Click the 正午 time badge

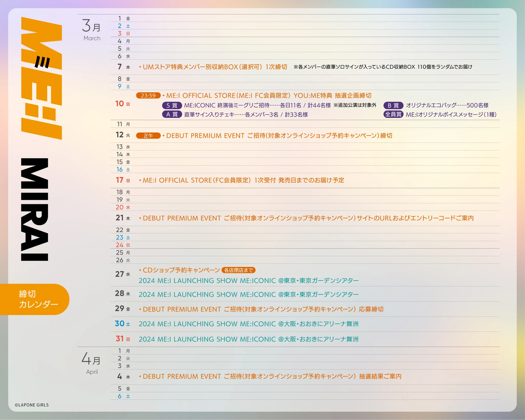(148, 136)
